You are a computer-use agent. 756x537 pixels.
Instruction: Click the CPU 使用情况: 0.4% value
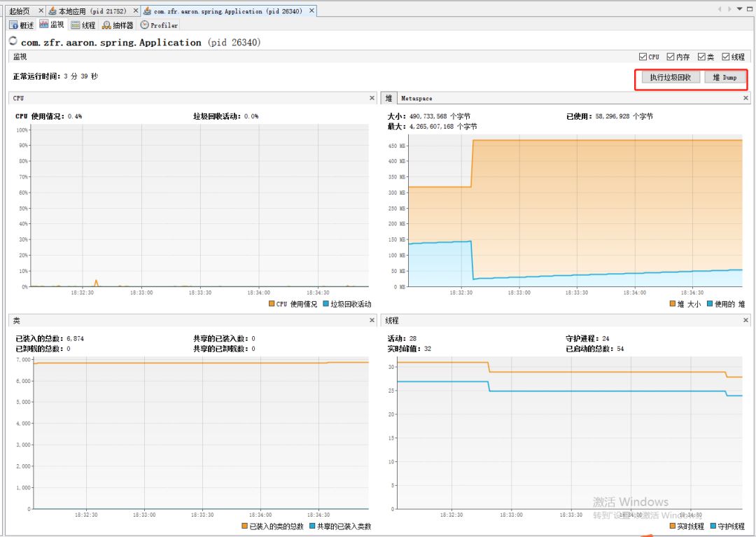[49, 116]
